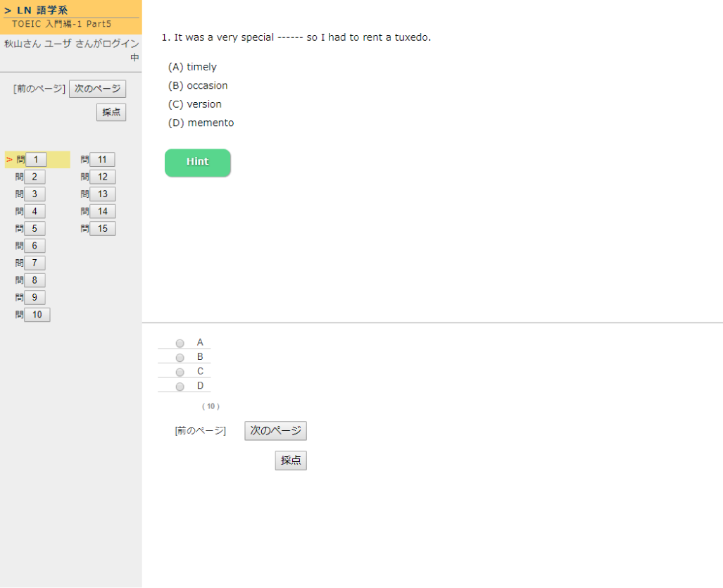Open question 2 from the list
723x588 pixels.
(34, 177)
